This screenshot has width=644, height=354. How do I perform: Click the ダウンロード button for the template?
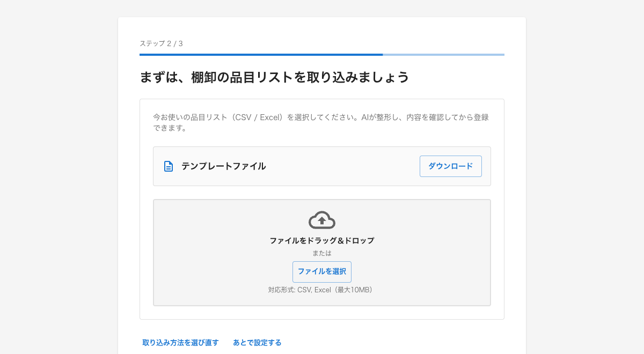450,166
